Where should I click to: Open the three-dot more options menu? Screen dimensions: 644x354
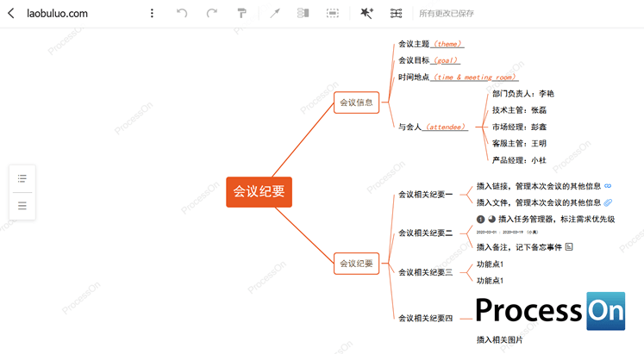click(152, 13)
